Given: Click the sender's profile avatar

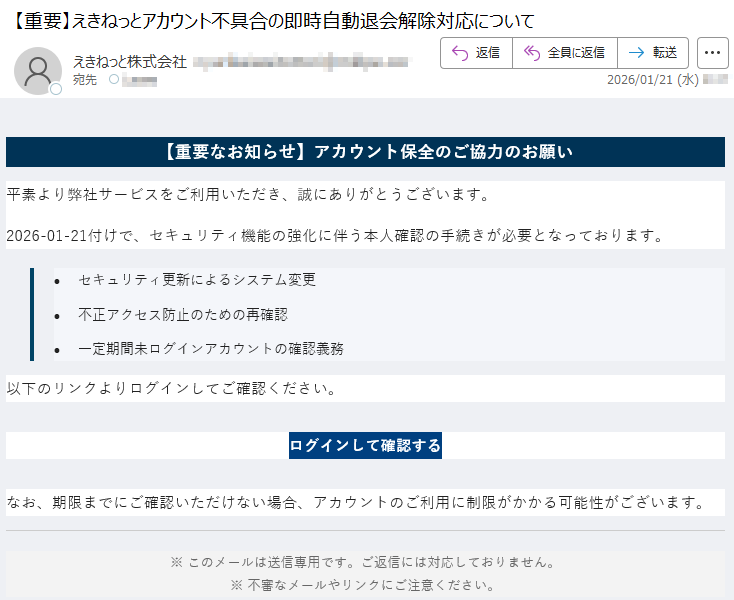Looking at the screenshot, I should tap(38, 70).
